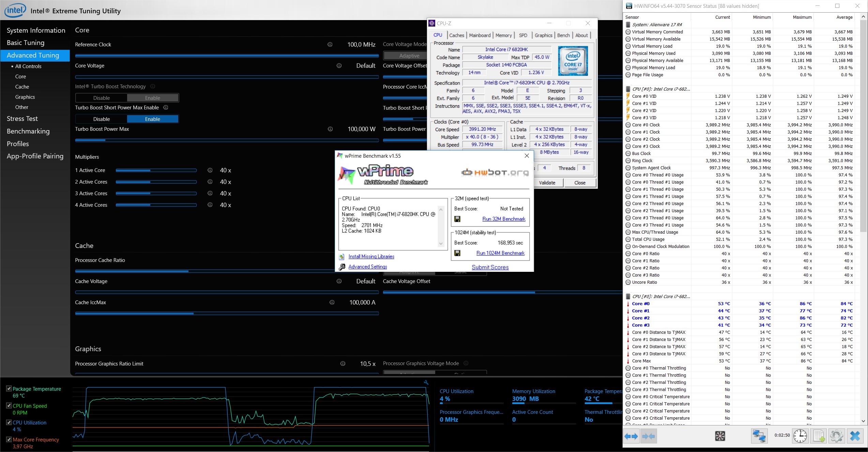Uncheck the Max Core Frequency checkbox
Image resolution: width=868 pixels, height=452 pixels.
click(x=9, y=439)
